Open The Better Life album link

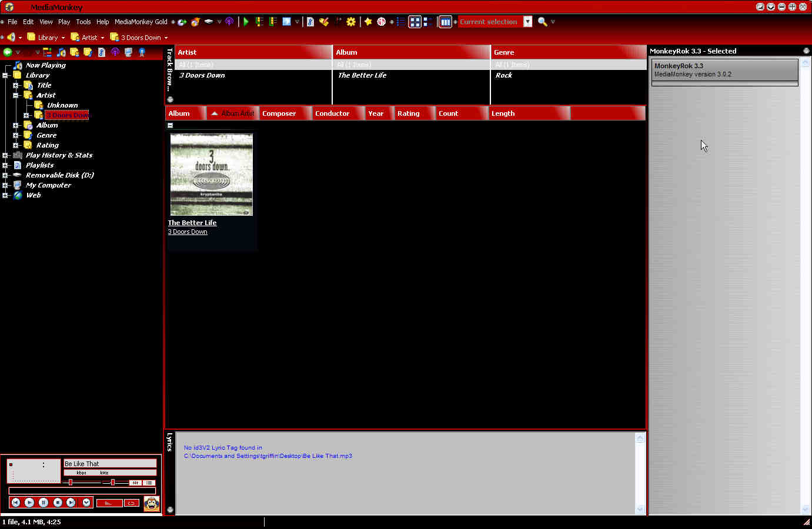pos(192,223)
